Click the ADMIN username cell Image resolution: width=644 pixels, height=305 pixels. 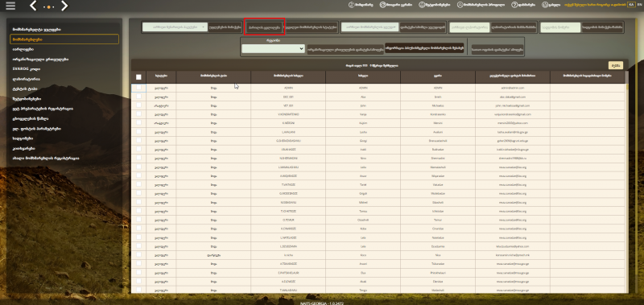pyautogui.click(x=288, y=88)
